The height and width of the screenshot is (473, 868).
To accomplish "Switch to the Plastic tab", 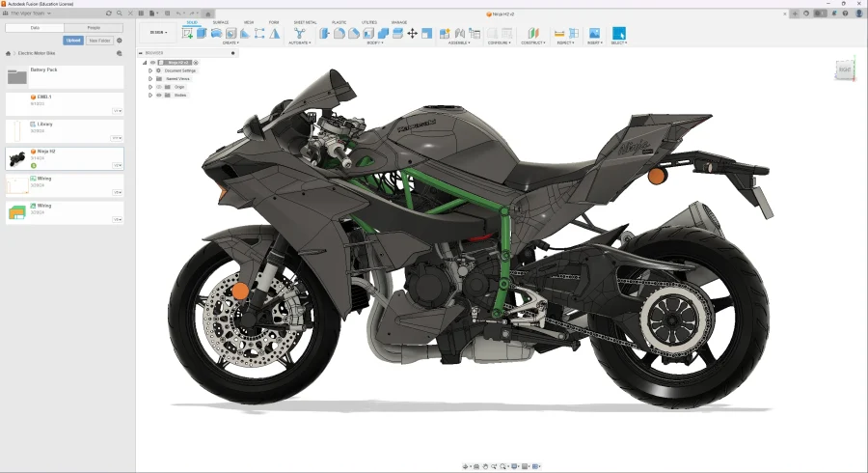I will [x=339, y=22].
